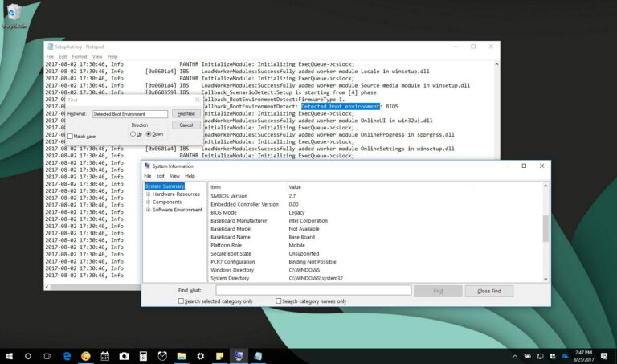Open the Calendar app on taskbar
Screen dimensions: 617x364
click(x=104, y=356)
